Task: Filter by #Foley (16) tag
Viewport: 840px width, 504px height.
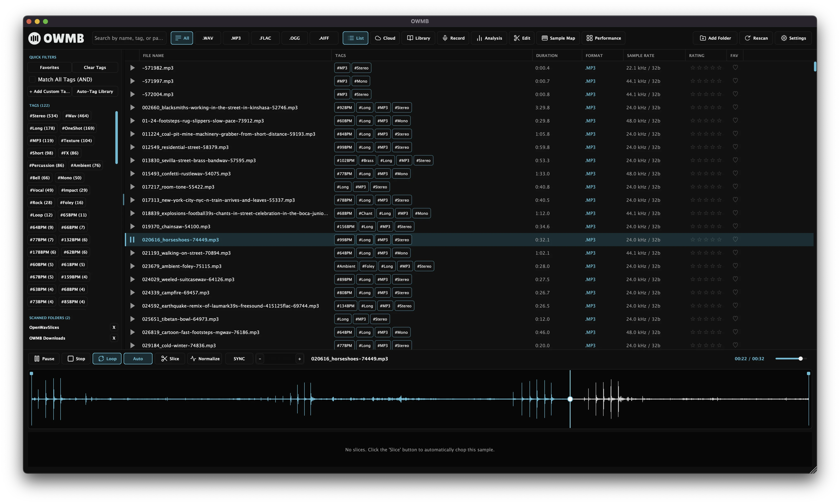Action: [x=72, y=202]
